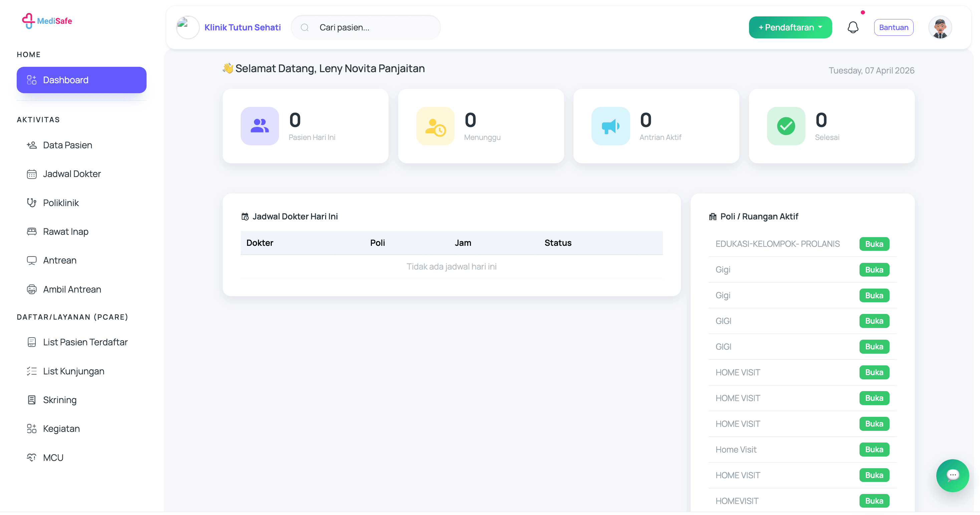Open Ambil Antrean in sidebar
Image resolution: width=980 pixels, height=515 pixels.
click(72, 289)
